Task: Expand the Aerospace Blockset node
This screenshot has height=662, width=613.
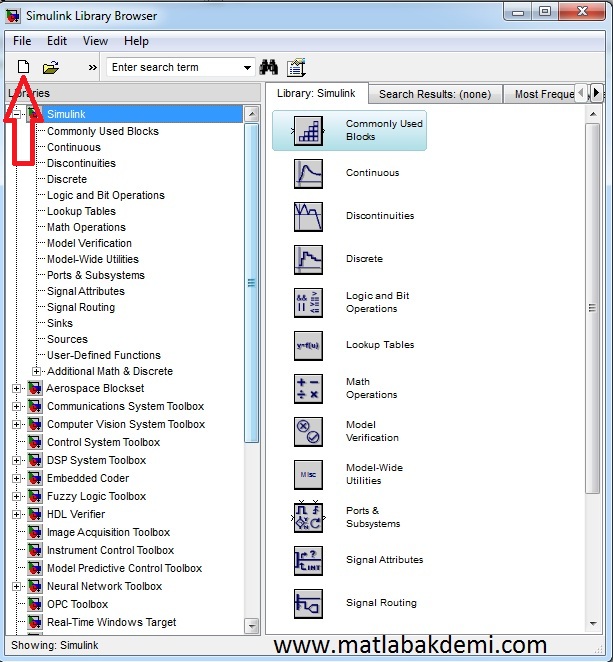Action: (16, 388)
